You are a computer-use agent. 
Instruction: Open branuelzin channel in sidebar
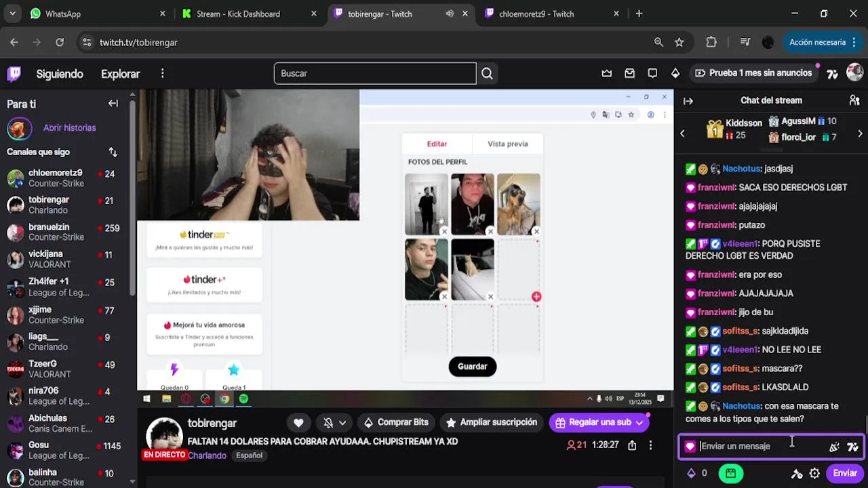pyautogui.click(x=66, y=232)
